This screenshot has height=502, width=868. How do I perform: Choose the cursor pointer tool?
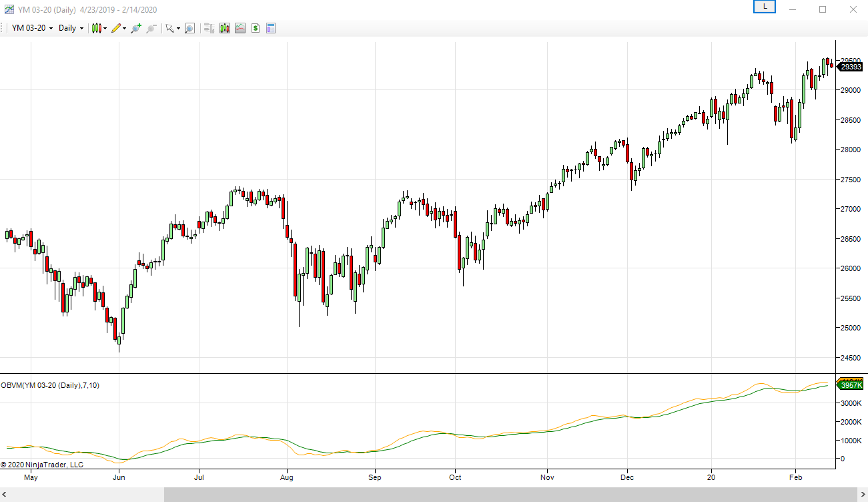[x=171, y=28]
